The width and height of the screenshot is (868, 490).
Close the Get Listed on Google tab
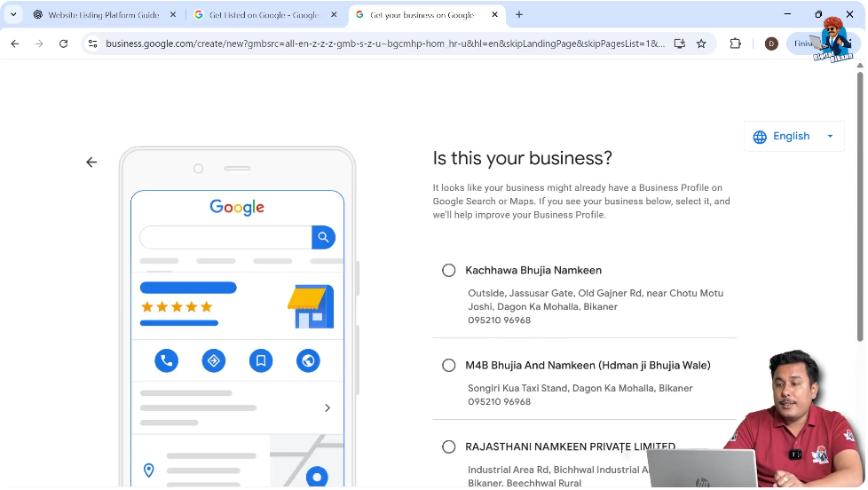point(334,15)
